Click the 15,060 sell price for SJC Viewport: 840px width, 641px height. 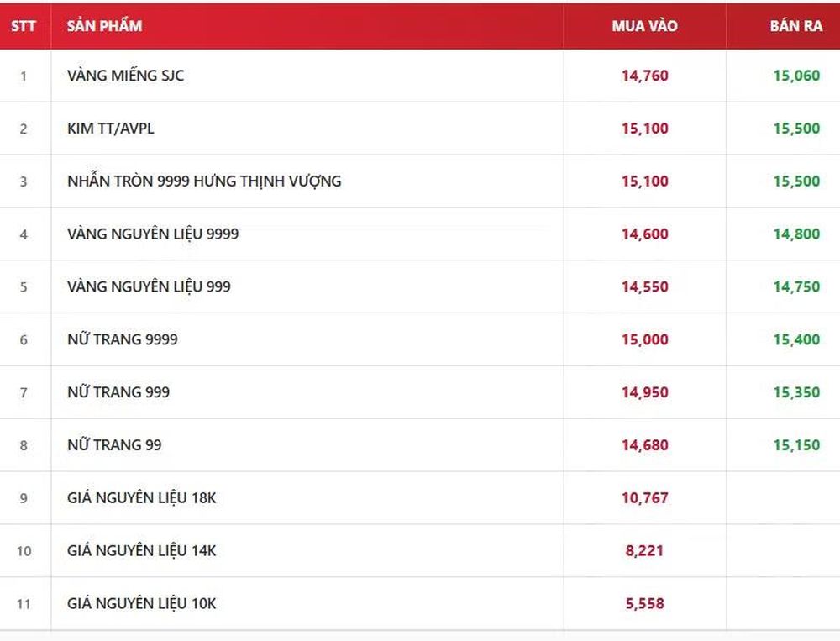[796, 76]
